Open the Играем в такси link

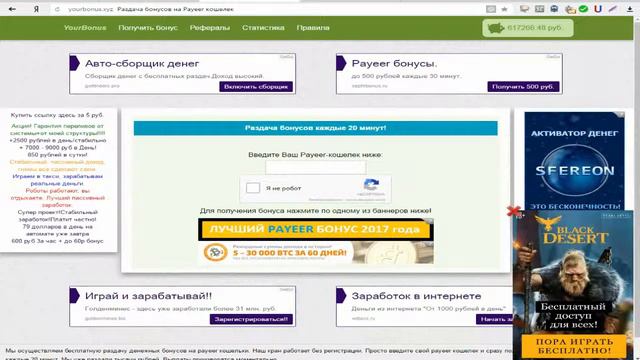click(57, 180)
